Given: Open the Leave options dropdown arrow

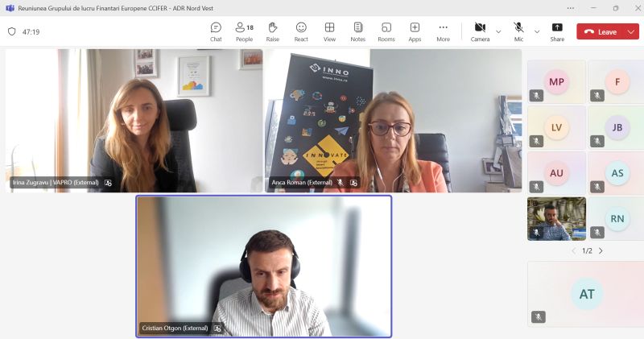Looking at the screenshot, I should pos(630,31).
